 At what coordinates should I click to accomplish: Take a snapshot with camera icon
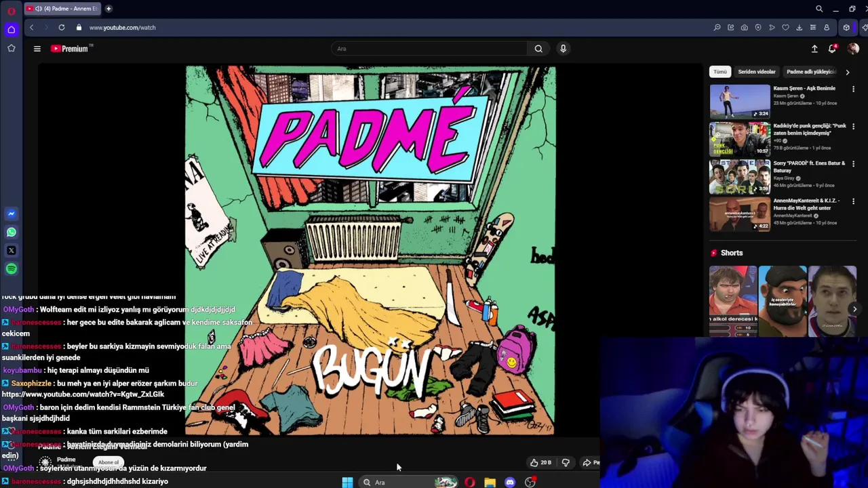(x=745, y=27)
